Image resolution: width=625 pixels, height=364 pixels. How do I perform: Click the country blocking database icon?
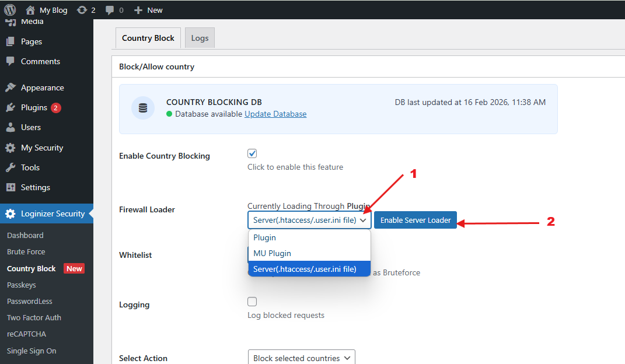pos(143,108)
